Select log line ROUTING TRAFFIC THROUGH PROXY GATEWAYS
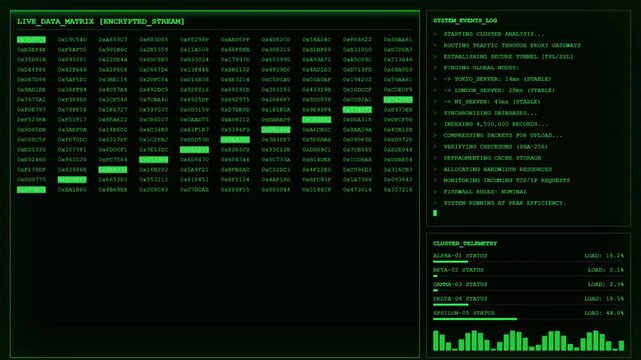The image size is (641, 360). point(512,45)
